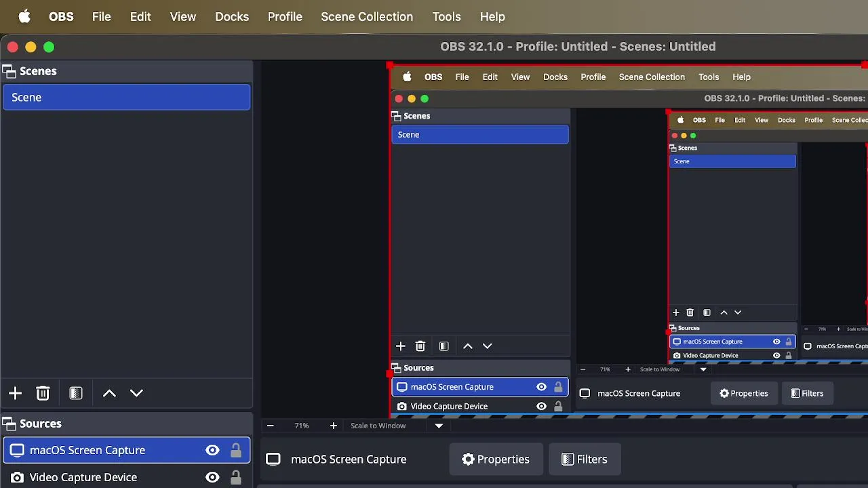Screen dimensions: 868x488
Task: Open the View menu
Action: (183, 16)
